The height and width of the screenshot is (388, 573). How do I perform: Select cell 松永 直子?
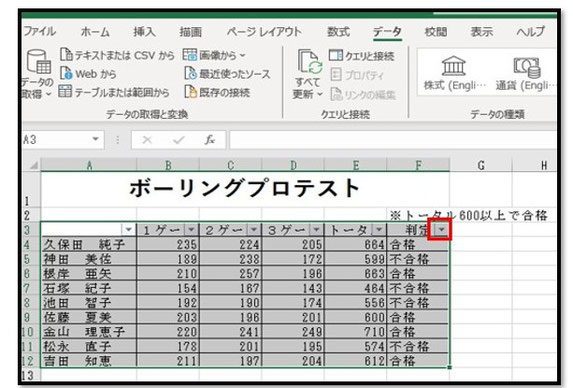(89, 346)
